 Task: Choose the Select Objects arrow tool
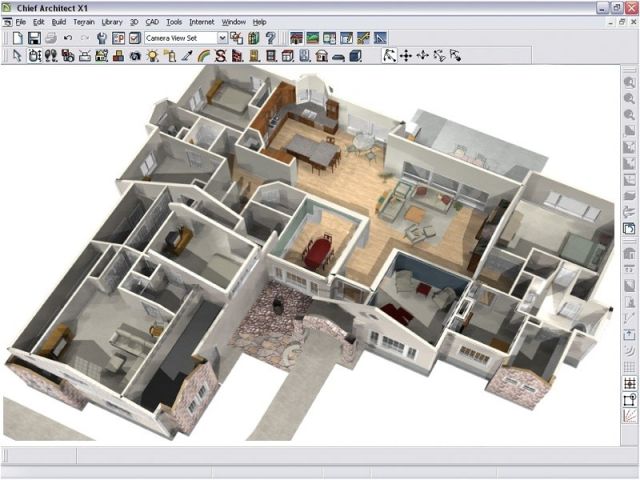[x=17, y=56]
